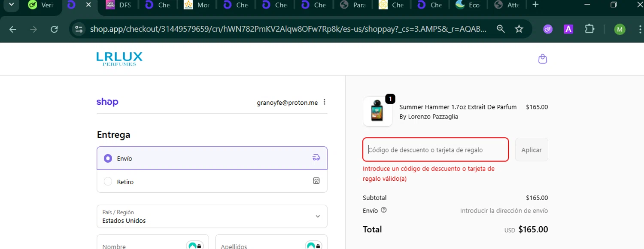Click the autofill icon in Nombre field
644x249 pixels.
pyautogui.click(x=195, y=246)
